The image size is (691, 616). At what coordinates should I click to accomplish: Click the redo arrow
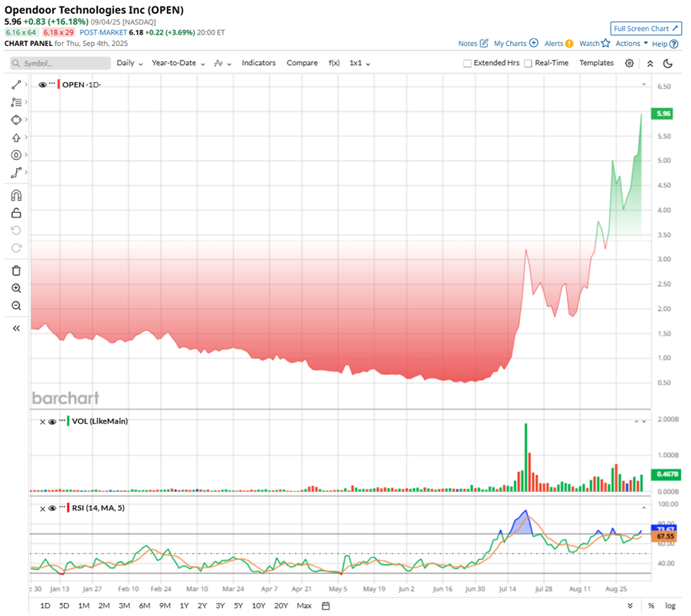[x=16, y=248]
